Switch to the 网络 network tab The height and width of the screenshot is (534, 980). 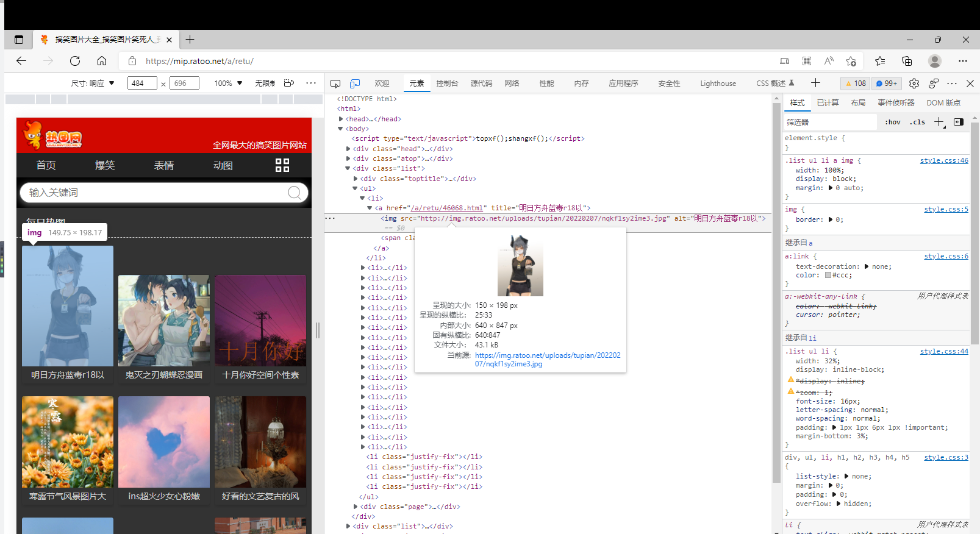512,84
